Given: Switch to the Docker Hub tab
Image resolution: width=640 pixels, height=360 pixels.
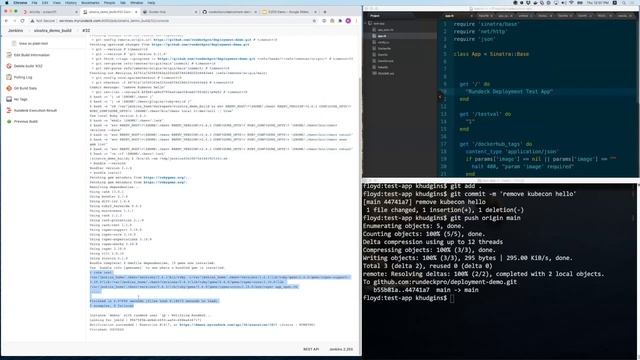Looking at the screenshot, I should (x=169, y=12).
